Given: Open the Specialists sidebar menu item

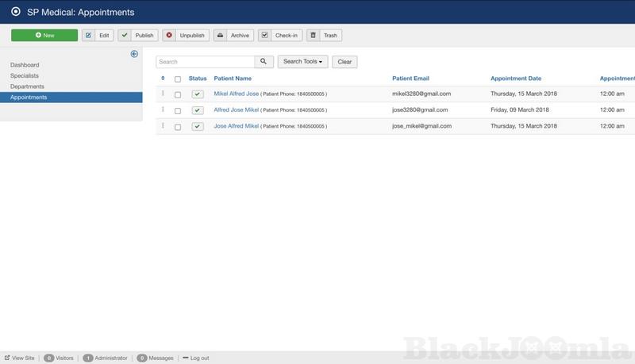Looking at the screenshot, I should [x=25, y=75].
